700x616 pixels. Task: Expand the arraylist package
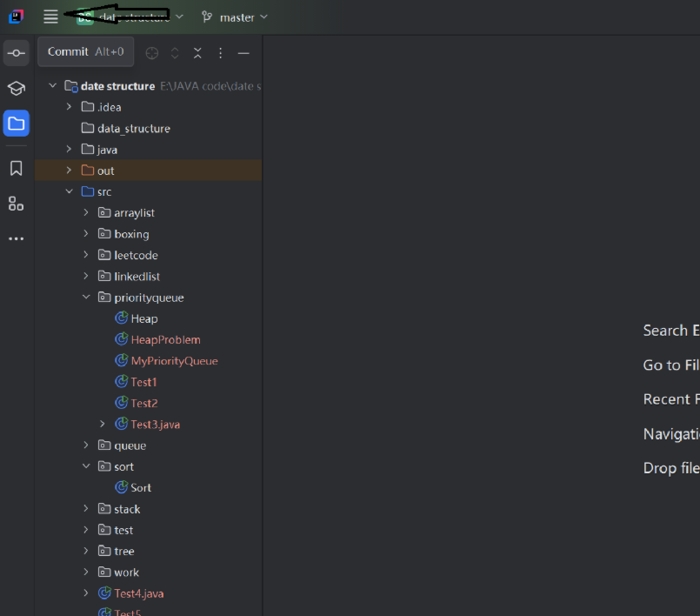pyautogui.click(x=86, y=212)
